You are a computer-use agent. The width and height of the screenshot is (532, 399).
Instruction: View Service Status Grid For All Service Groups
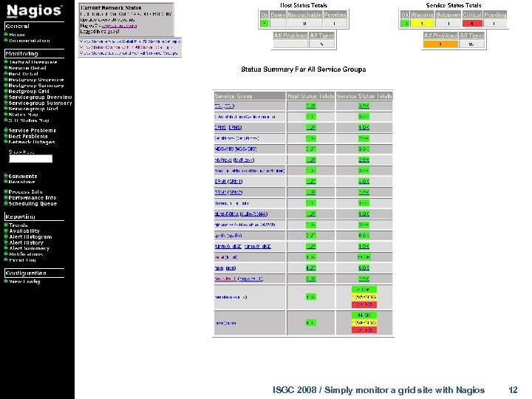click(129, 53)
